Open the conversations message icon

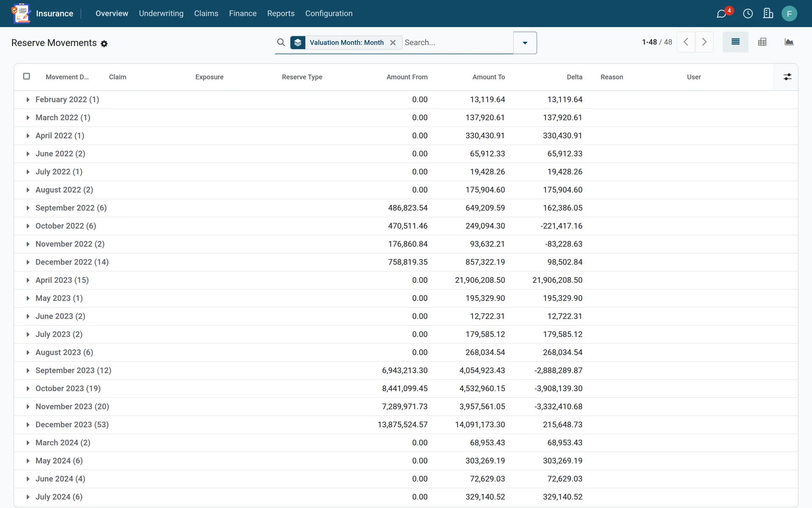pyautogui.click(x=721, y=14)
